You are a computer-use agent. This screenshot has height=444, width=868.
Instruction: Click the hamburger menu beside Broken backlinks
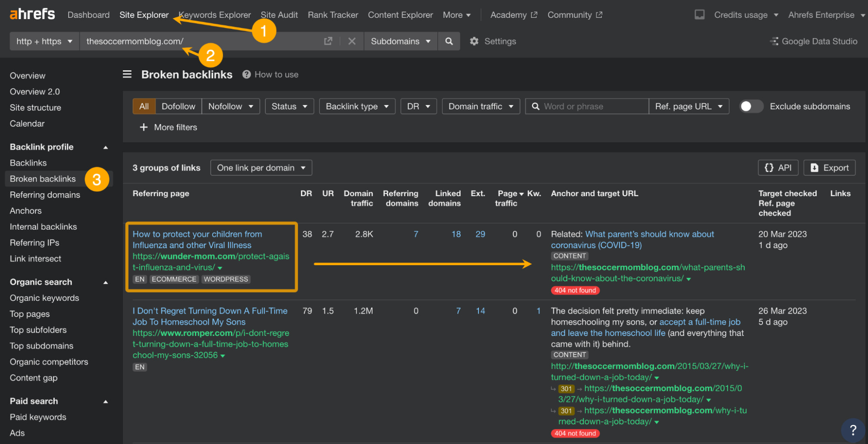[x=127, y=74]
